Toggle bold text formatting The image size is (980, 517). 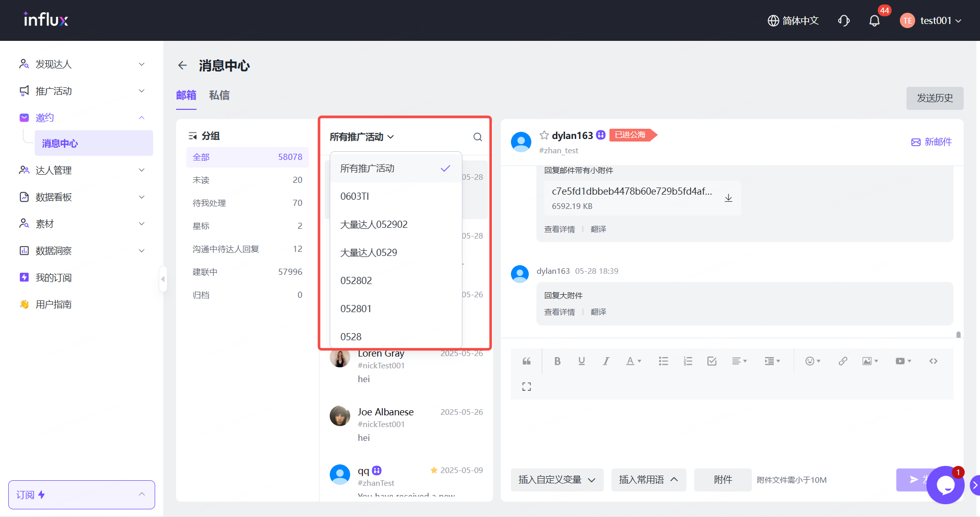click(557, 361)
